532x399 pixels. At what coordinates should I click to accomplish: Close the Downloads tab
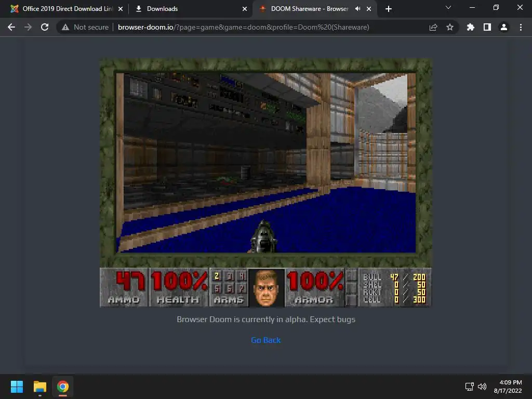coord(245,9)
